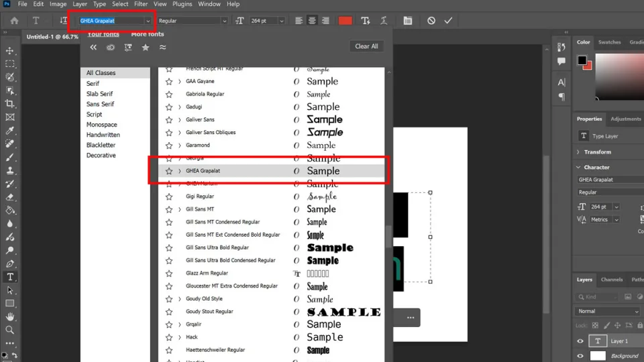The width and height of the screenshot is (644, 362).
Task: Select the Script font class
Action: [x=94, y=115]
